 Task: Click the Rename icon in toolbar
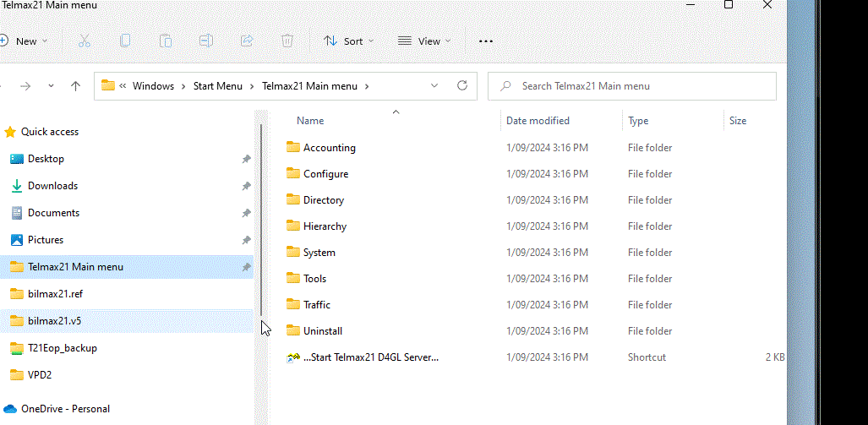(x=206, y=41)
